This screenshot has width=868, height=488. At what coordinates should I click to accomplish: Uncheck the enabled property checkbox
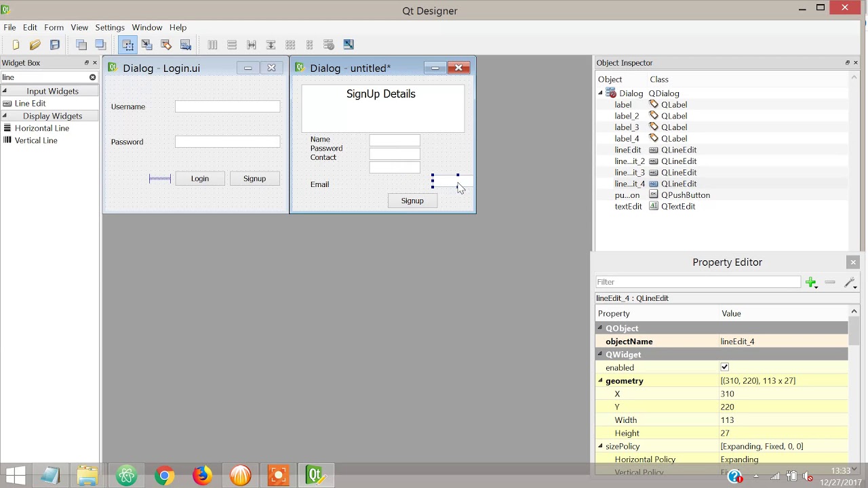pyautogui.click(x=724, y=367)
